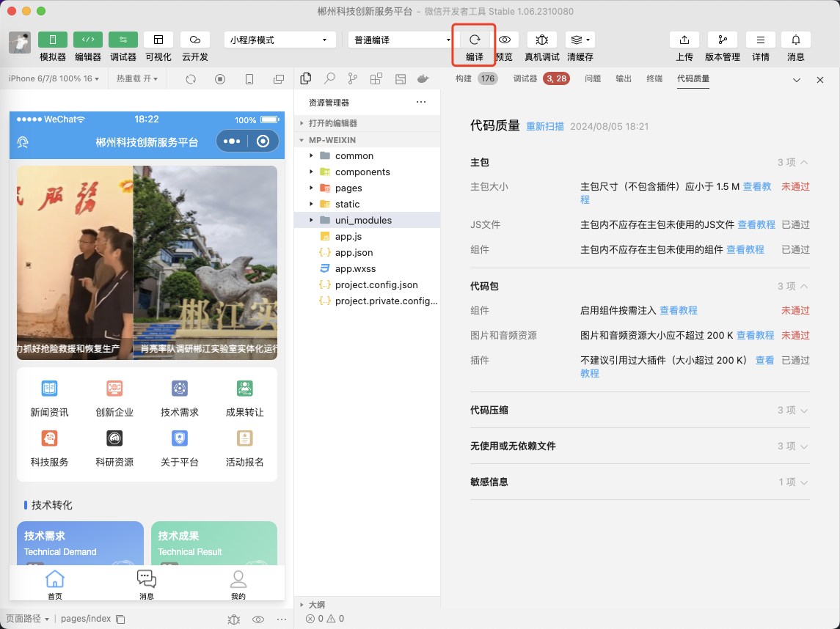Click the 重新扫描 rescan link
The width and height of the screenshot is (840, 629).
[545, 126]
